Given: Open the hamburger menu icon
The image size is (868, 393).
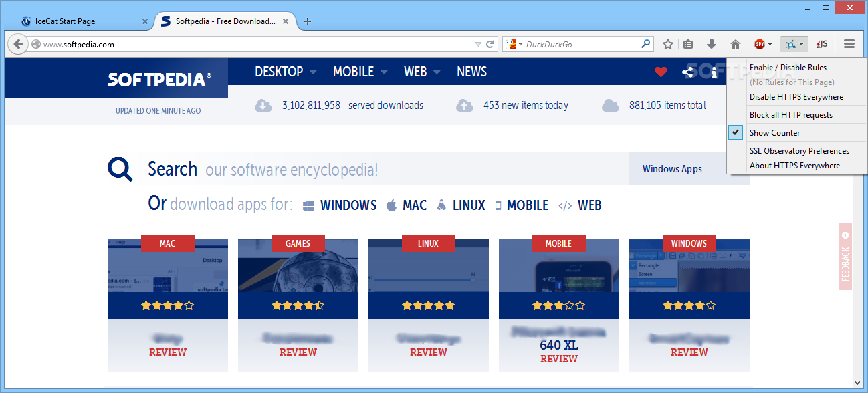Looking at the screenshot, I should [x=849, y=45].
